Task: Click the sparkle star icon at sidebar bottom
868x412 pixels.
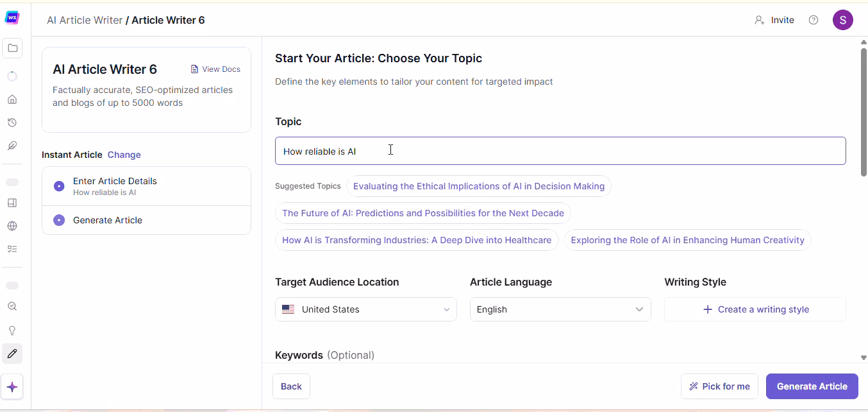Action: pyautogui.click(x=12, y=387)
